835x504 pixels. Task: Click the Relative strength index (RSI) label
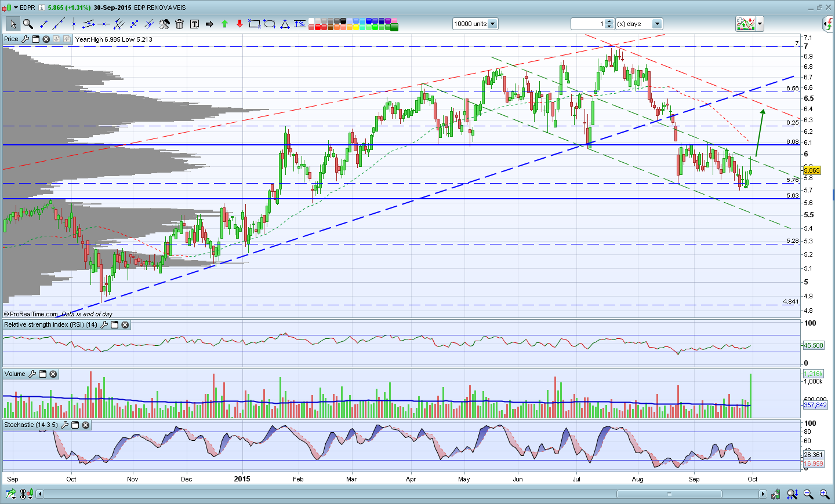pos(51,325)
